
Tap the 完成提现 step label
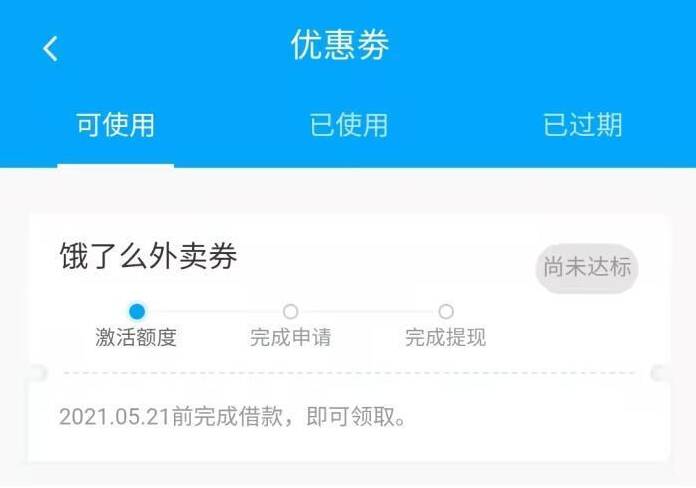(445, 337)
